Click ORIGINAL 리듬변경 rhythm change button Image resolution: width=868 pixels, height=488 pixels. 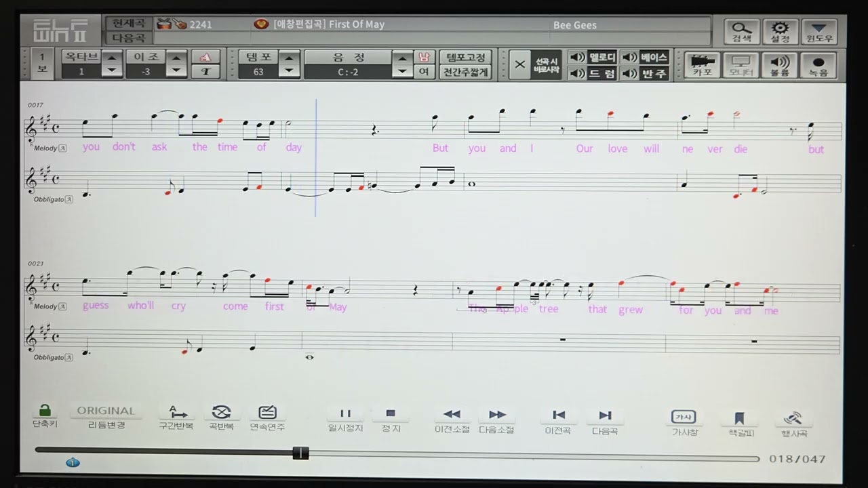click(x=106, y=416)
